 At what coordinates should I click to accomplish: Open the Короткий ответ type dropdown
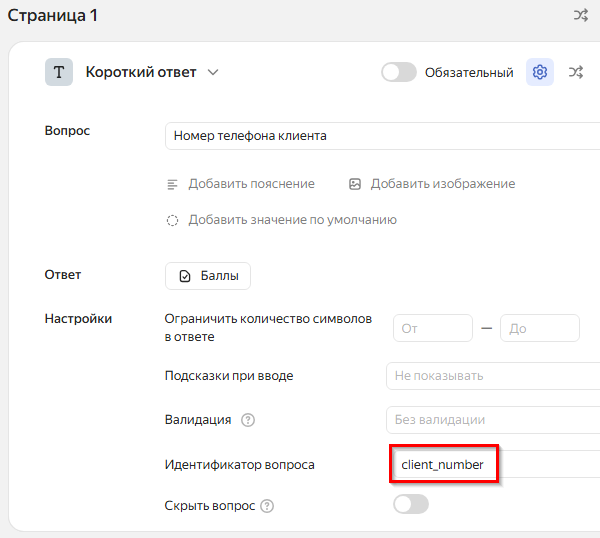(x=152, y=72)
